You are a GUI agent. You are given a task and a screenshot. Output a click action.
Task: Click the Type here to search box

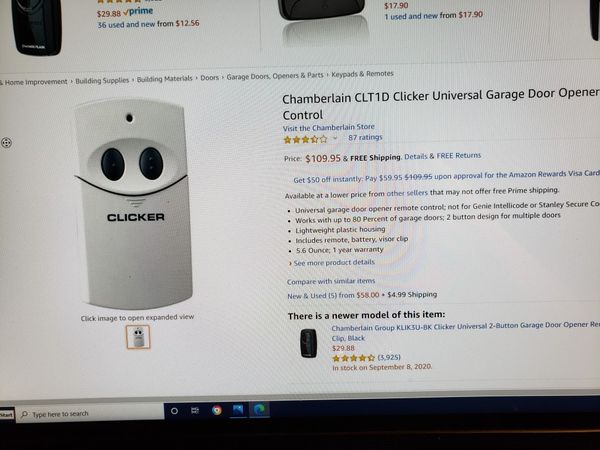(x=90, y=414)
